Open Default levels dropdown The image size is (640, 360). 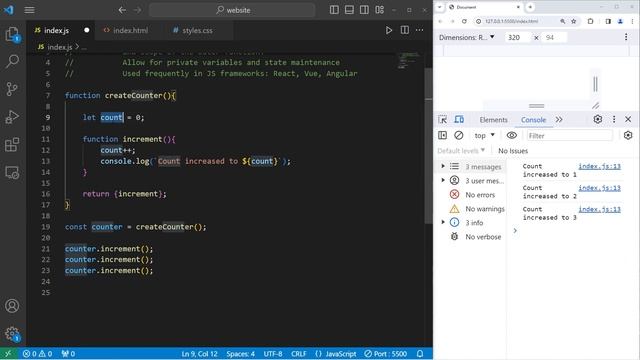pyautogui.click(x=461, y=151)
